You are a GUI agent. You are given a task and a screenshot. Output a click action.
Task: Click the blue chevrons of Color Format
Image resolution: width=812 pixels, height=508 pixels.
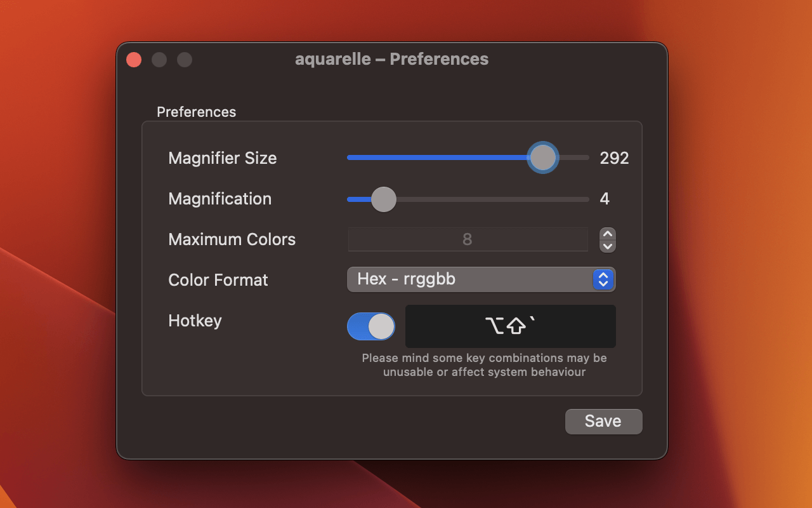pyautogui.click(x=603, y=279)
